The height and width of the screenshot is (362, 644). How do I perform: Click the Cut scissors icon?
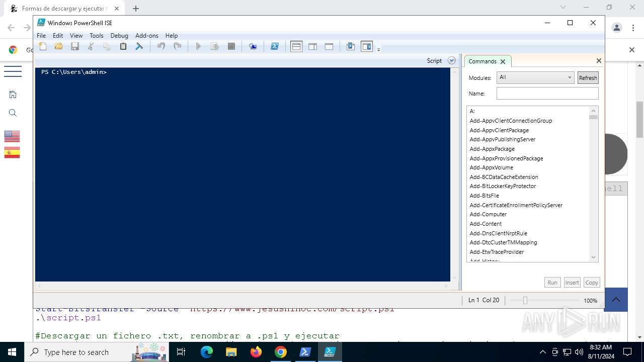[91, 46]
